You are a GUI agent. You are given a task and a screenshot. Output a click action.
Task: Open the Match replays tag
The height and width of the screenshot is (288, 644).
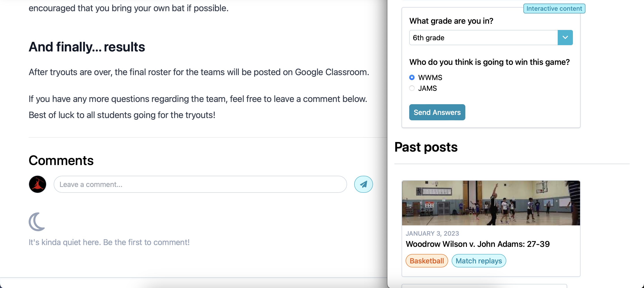tap(479, 261)
